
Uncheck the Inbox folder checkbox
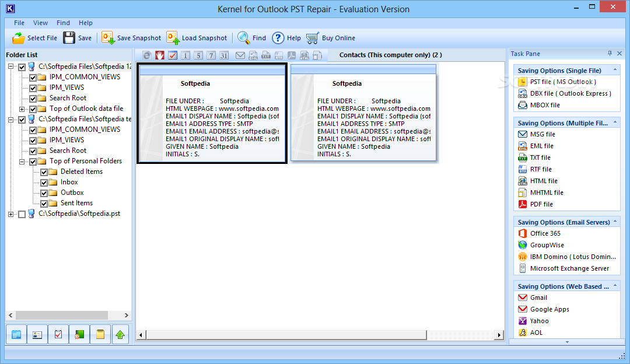click(44, 183)
